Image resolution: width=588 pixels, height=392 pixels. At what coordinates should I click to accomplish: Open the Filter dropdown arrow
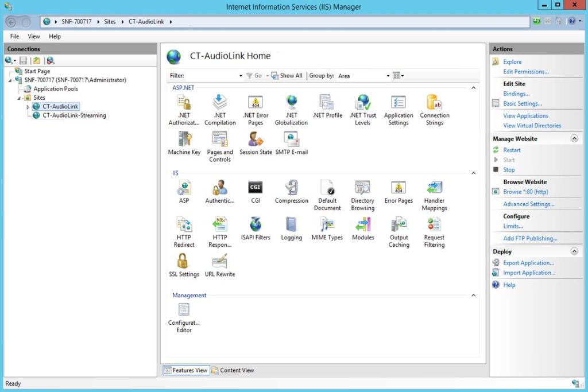coord(241,76)
